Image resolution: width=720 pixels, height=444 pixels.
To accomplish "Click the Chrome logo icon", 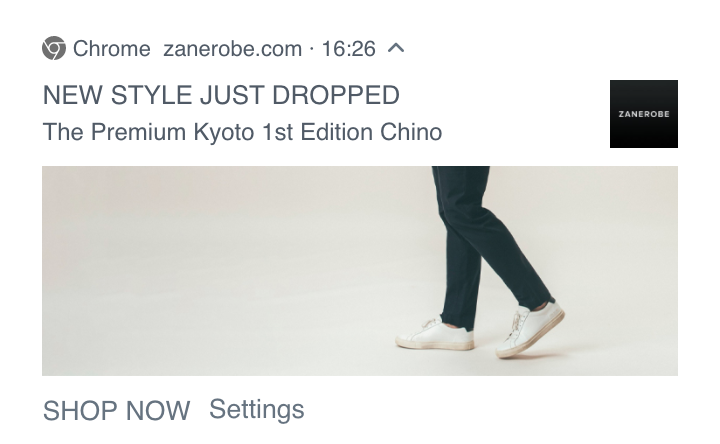I will (54, 48).
